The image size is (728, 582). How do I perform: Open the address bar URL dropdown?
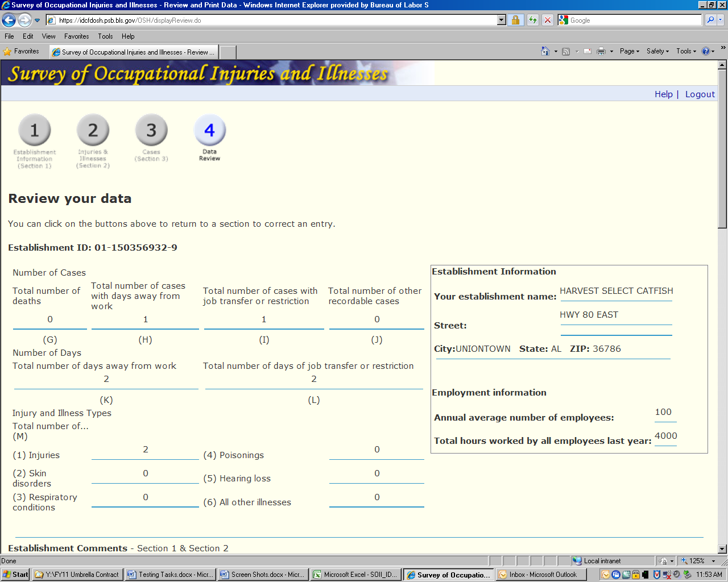pos(501,20)
